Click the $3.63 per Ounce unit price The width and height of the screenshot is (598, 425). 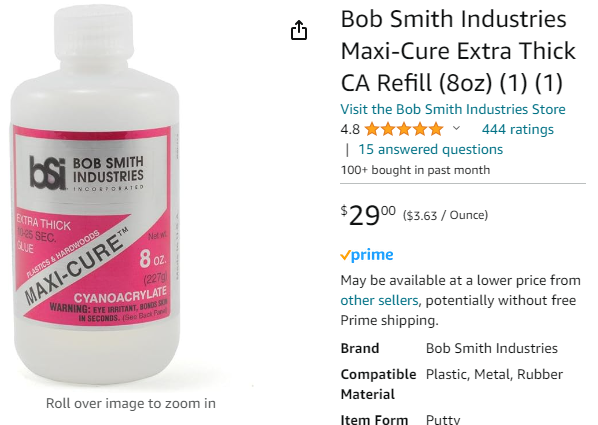coord(445,216)
